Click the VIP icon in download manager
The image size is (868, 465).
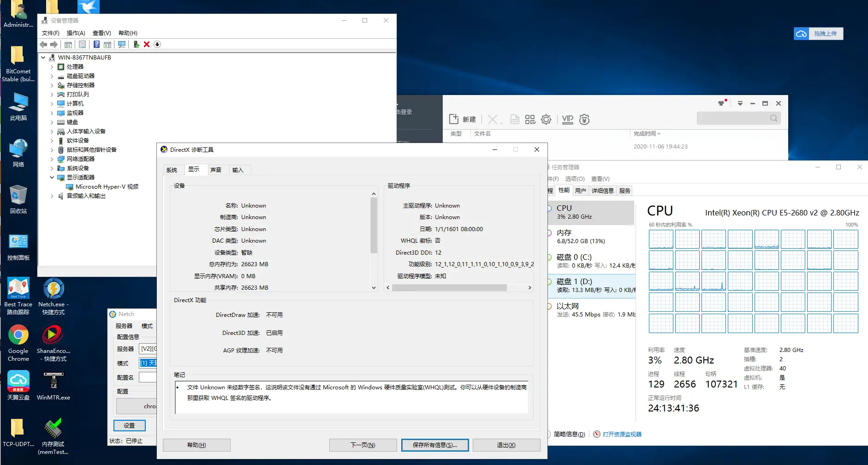pos(568,119)
